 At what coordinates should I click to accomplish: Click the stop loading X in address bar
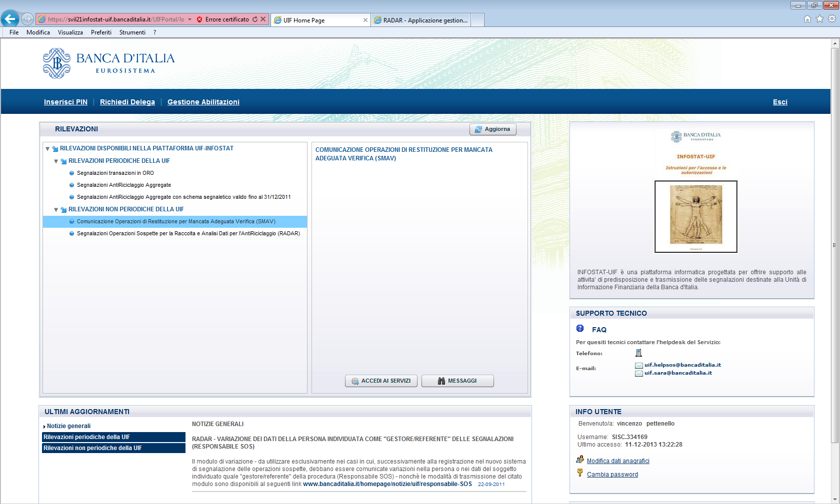pos(263,19)
